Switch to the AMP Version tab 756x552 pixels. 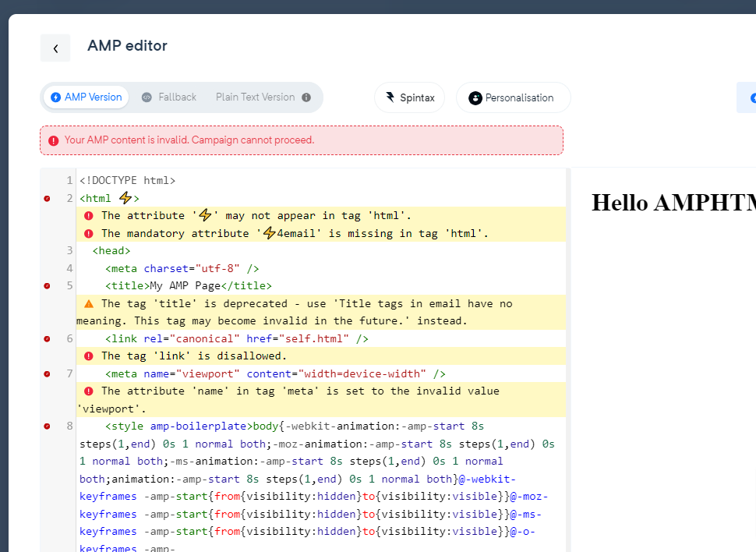pos(87,97)
